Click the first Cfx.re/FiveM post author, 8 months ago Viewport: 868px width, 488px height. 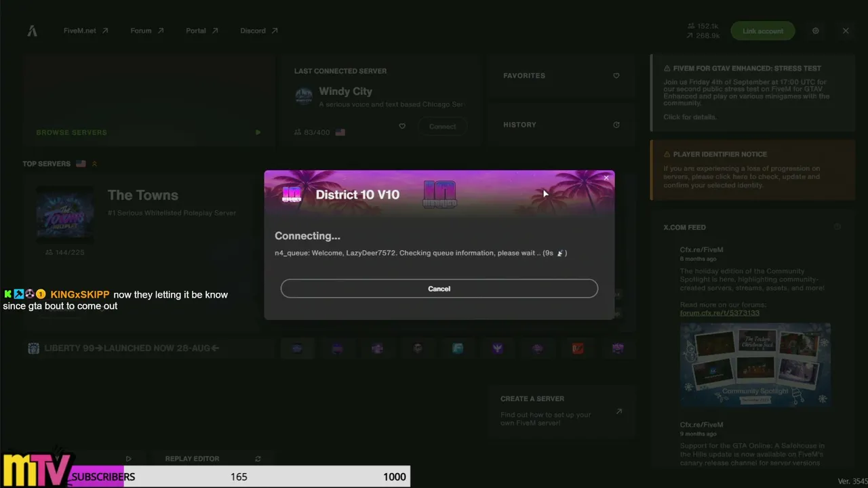(702, 249)
